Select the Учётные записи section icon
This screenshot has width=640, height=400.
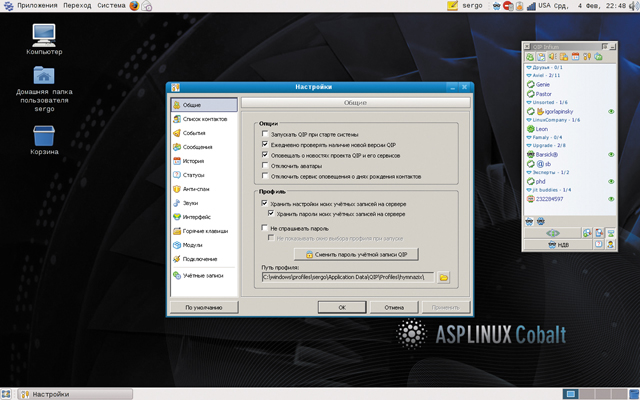[177, 276]
